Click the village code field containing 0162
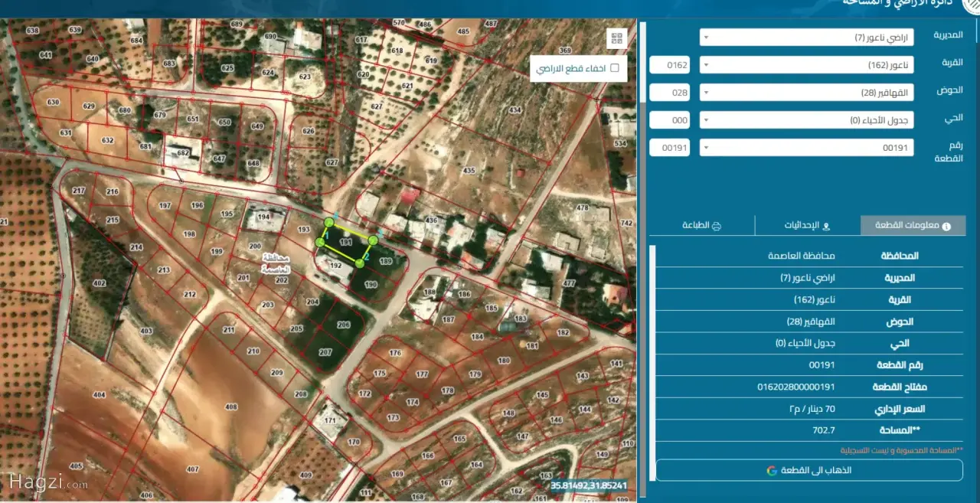The width and height of the screenshot is (980, 503). click(x=669, y=65)
